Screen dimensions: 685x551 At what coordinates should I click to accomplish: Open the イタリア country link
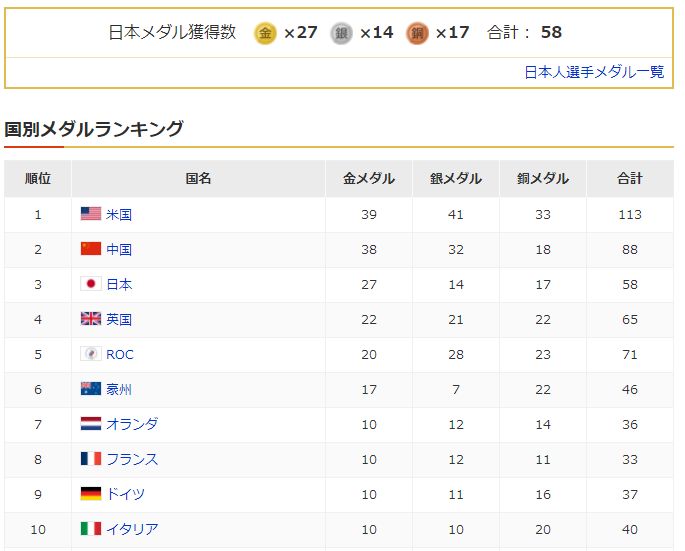pyautogui.click(x=132, y=529)
